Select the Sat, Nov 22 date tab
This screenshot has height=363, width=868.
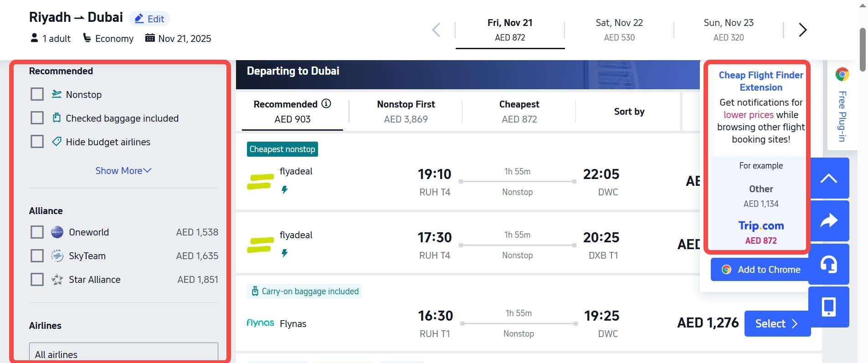click(619, 30)
